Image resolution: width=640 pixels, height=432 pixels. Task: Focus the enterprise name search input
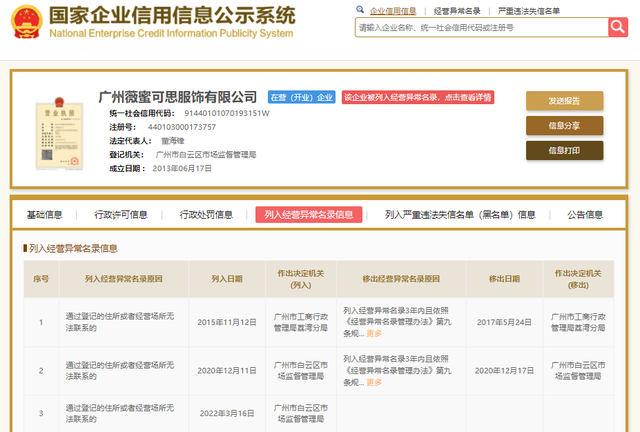click(x=482, y=27)
